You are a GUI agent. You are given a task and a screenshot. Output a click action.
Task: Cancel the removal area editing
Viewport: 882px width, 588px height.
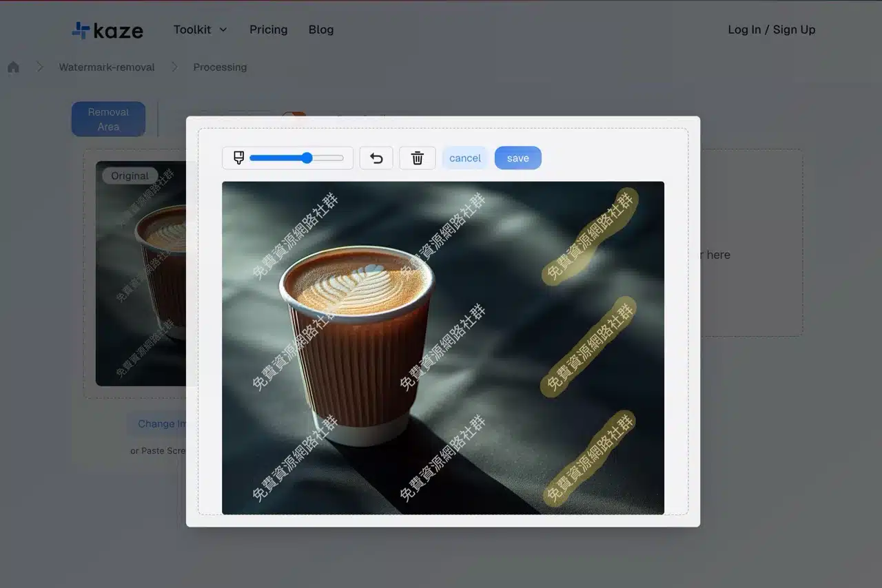(464, 158)
